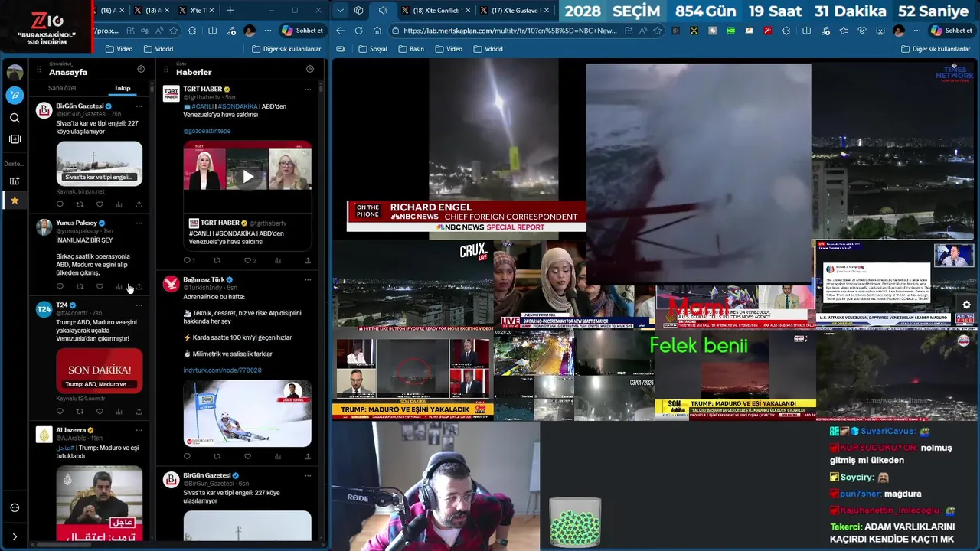Open search in X Pro sidebar

pos(15,118)
